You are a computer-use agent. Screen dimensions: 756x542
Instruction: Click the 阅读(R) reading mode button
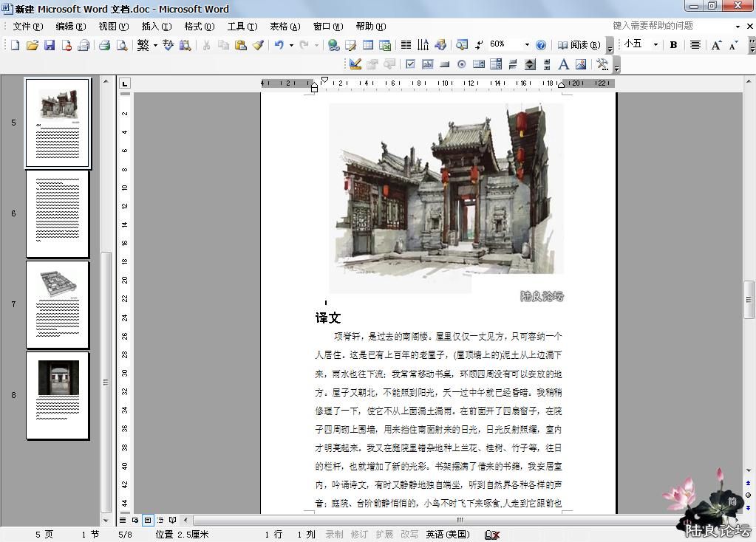coord(579,45)
